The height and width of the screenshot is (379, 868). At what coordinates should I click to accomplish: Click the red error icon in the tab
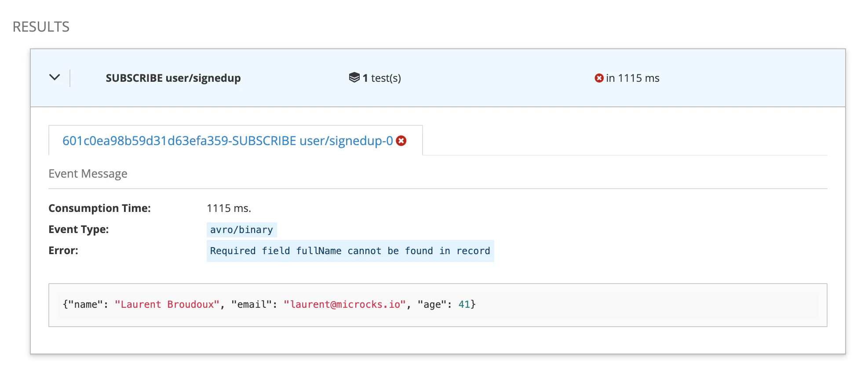401,141
